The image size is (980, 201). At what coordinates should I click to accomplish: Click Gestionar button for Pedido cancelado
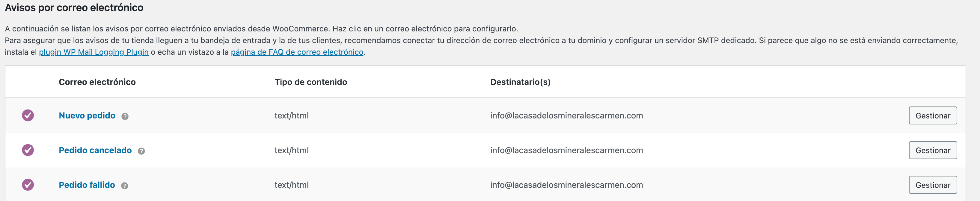[x=933, y=150]
